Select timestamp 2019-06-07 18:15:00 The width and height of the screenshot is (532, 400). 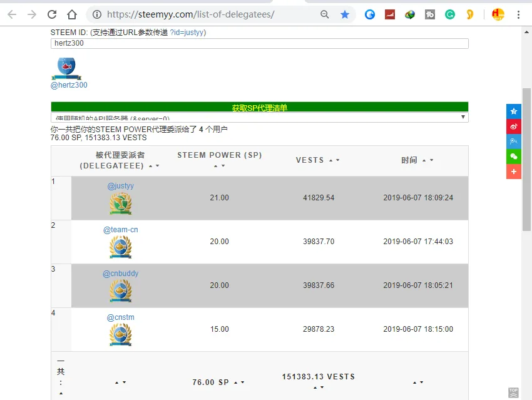[x=418, y=329]
